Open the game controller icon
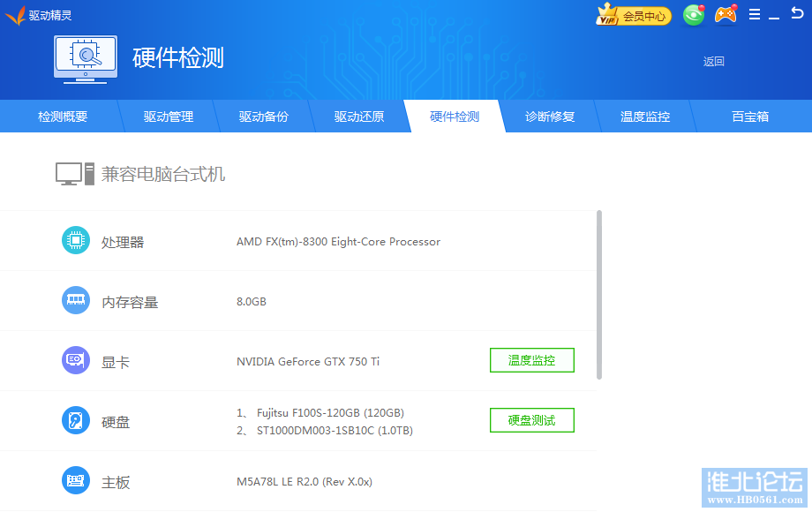This screenshot has width=812, height=512. [x=726, y=15]
